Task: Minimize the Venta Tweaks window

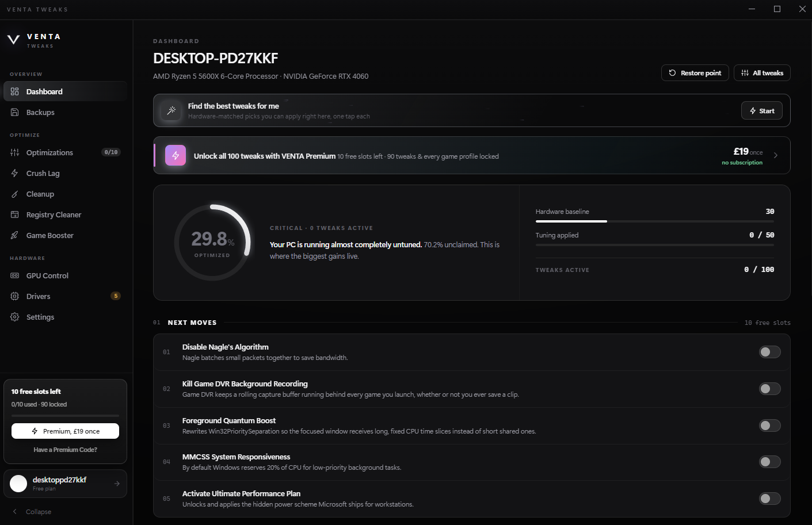Action: coord(752,9)
